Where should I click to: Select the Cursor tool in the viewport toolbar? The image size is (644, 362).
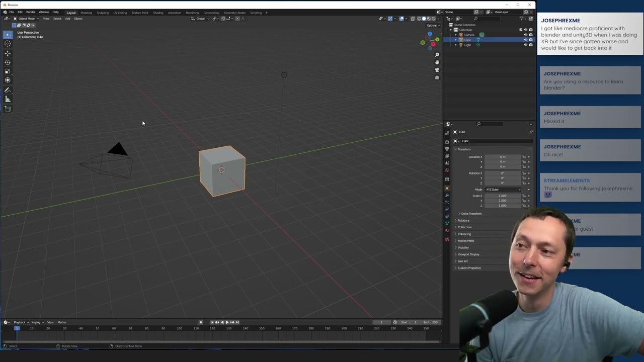click(x=8, y=44)
